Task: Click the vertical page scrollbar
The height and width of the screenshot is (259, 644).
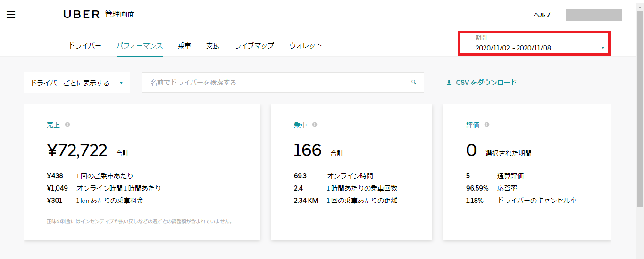Action: point(640,109)
